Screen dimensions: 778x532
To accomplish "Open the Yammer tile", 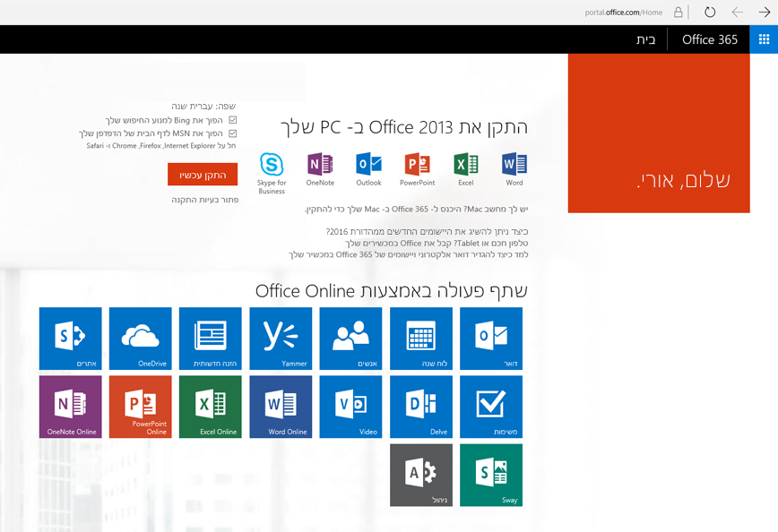I will [281, 339].
